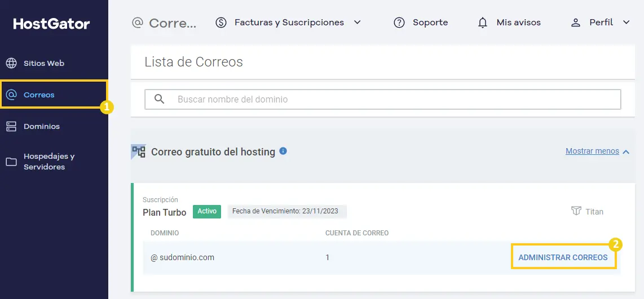644x299 pixels.
Task: Click the Corre... header breadcrumb text
Action: pos(173,24)
